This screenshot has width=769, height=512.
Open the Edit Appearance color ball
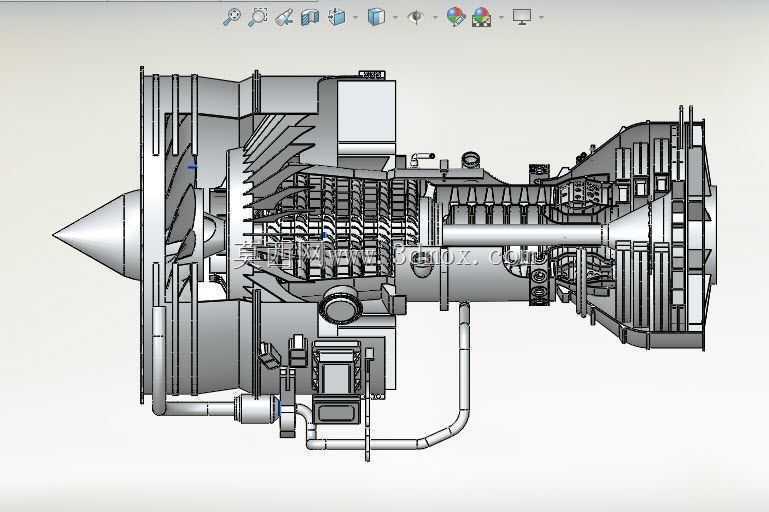pos(456,17)
